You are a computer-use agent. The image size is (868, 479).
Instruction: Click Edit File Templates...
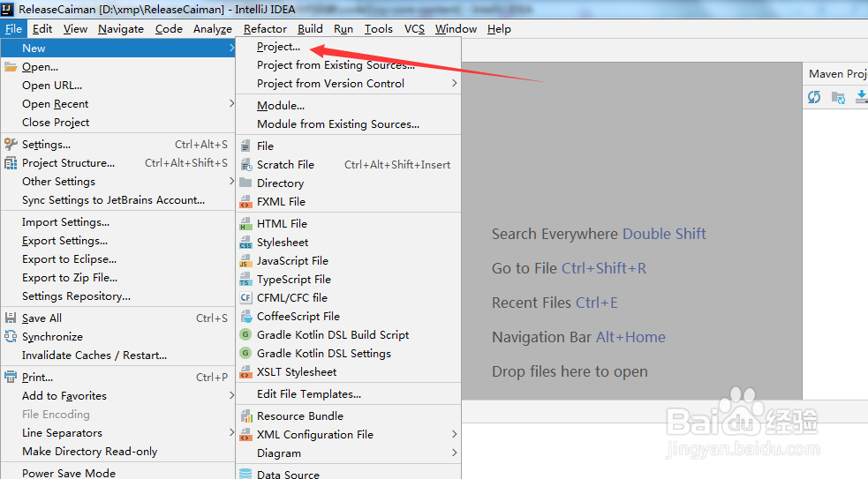[349, 394]
